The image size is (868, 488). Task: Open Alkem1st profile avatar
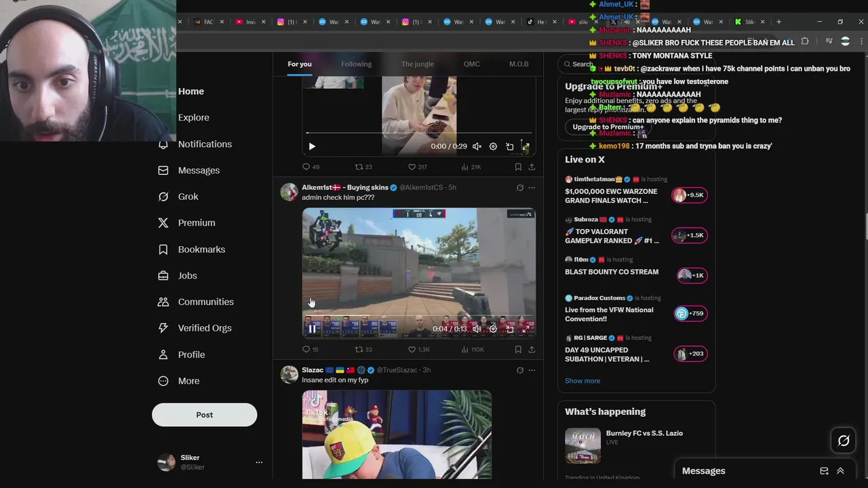(x=290, y=192)
